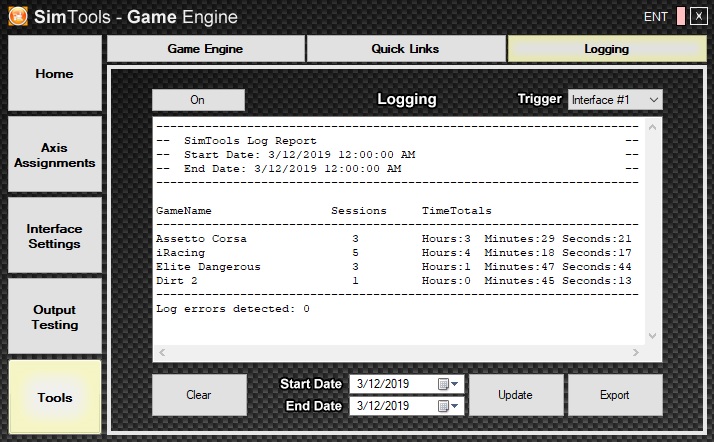Toggle logging with the On button
Viewport: 714px width, 442px height.
pos(198,100)
